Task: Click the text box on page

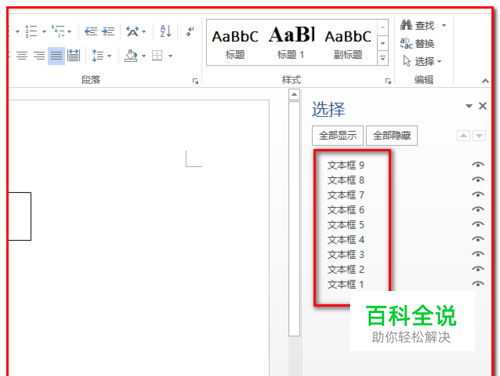Action: (x=20, y=216)
